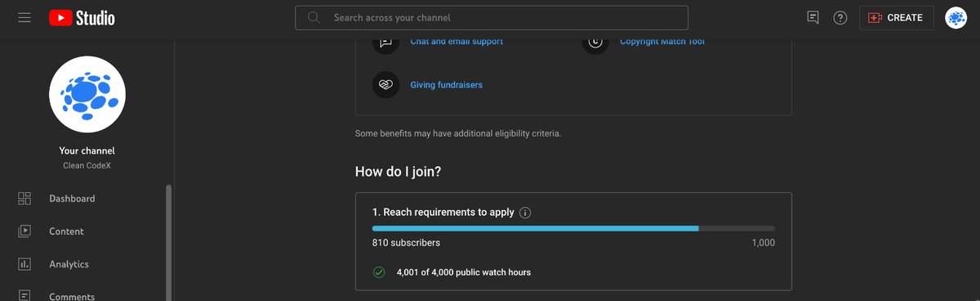Click the sidebar scrollbar

pyautogui.click(x=169, y=243)
